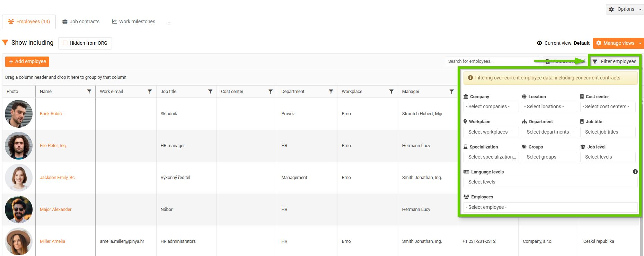Click Jackson Emily's profile photo
Screen dimensions: 644x256
pyautogui.click(x=19, y=178)
